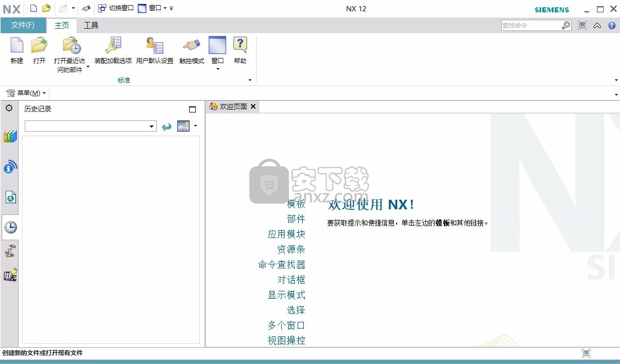
Task: Expand the 标准 group options arrow
Action: coord(250,80)
